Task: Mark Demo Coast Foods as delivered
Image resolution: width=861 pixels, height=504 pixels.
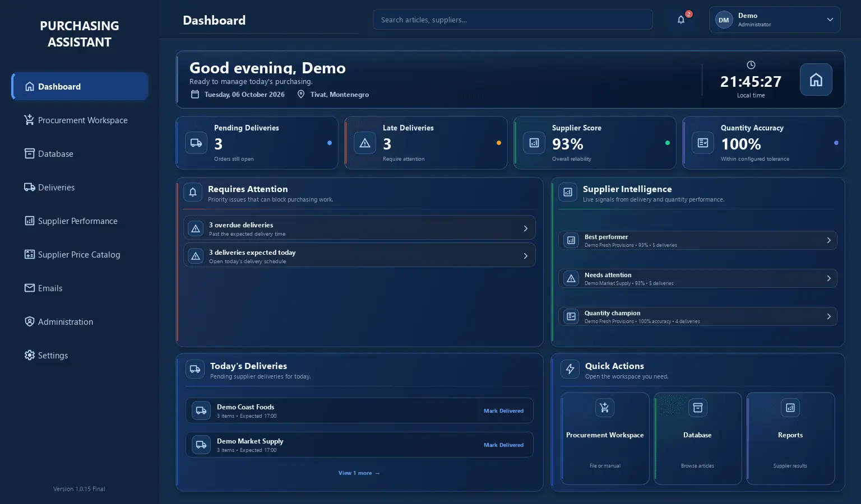Action: point(503,411)
